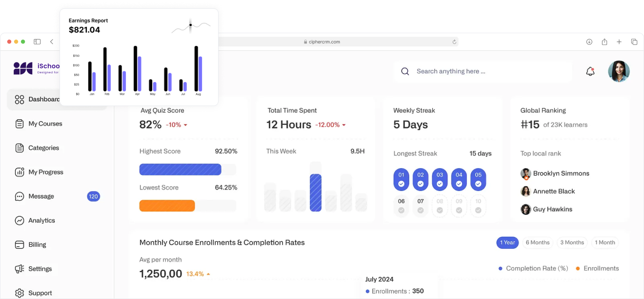Click Annette Black name

click(554, 192)
